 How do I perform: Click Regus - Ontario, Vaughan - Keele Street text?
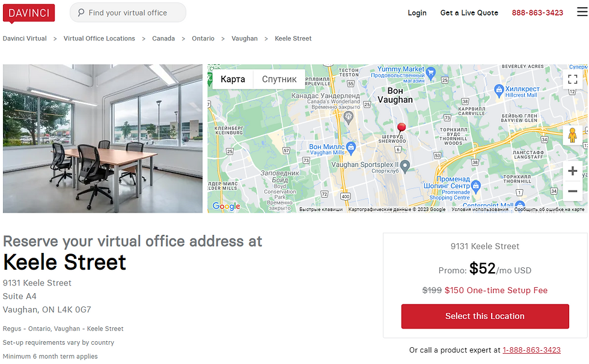pyautogui.click(x=63, y=329)
